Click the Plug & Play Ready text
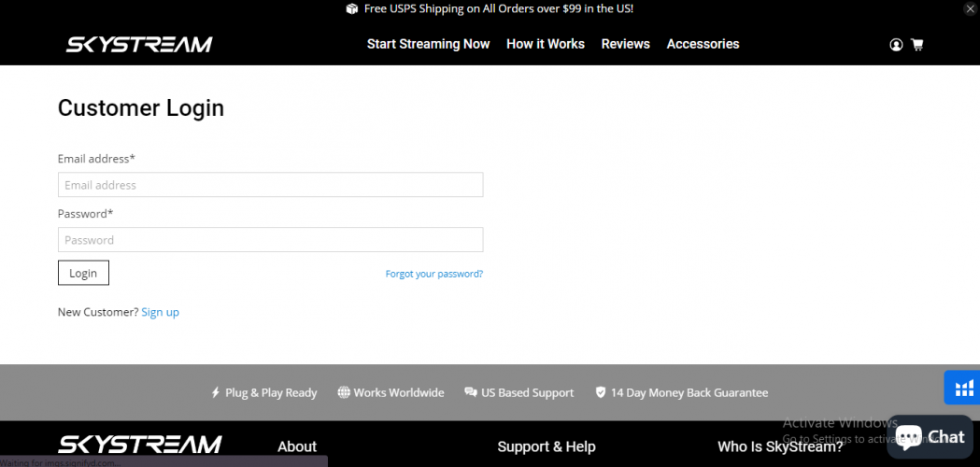Screen dimensions: 980x467 pos(271,393)
